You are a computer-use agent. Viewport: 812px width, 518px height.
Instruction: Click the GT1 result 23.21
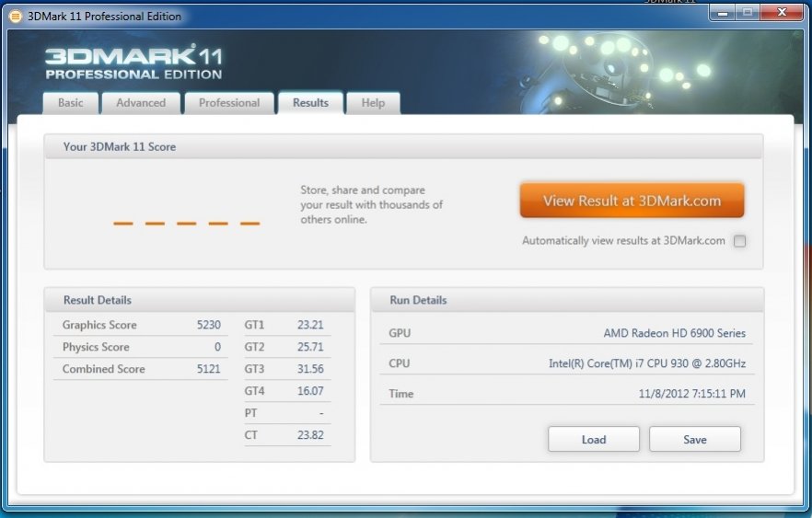click(310, 325)
